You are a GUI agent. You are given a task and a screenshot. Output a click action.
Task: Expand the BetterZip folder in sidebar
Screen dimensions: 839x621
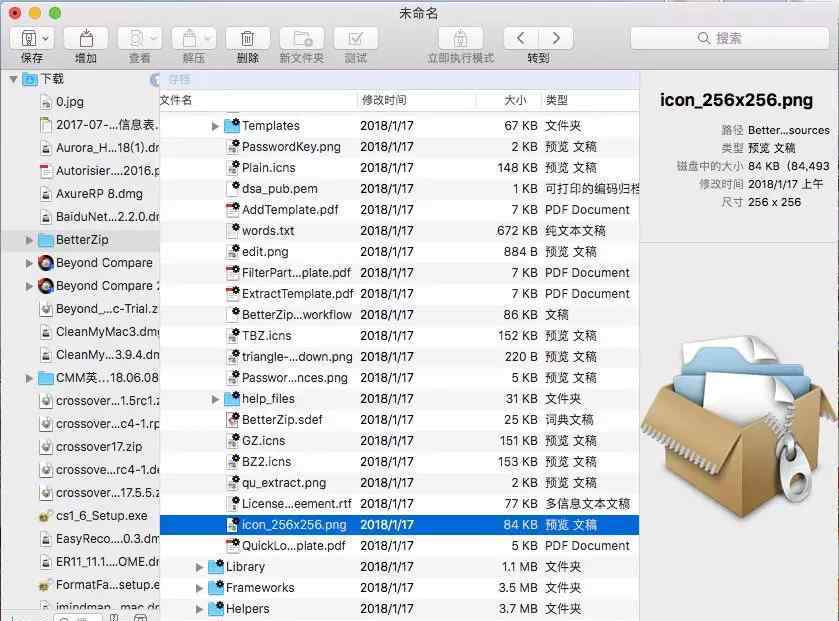29,240
